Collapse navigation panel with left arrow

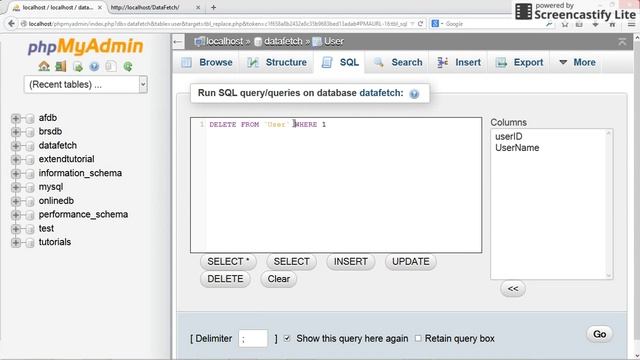click(x=178, y=42)
